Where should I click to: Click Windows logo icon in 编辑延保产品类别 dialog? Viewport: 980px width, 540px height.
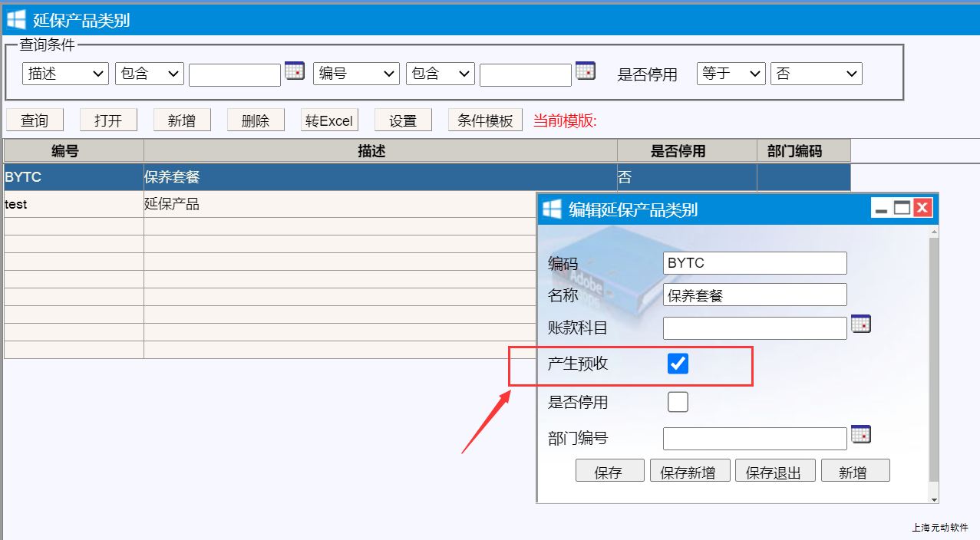(553, 209)
